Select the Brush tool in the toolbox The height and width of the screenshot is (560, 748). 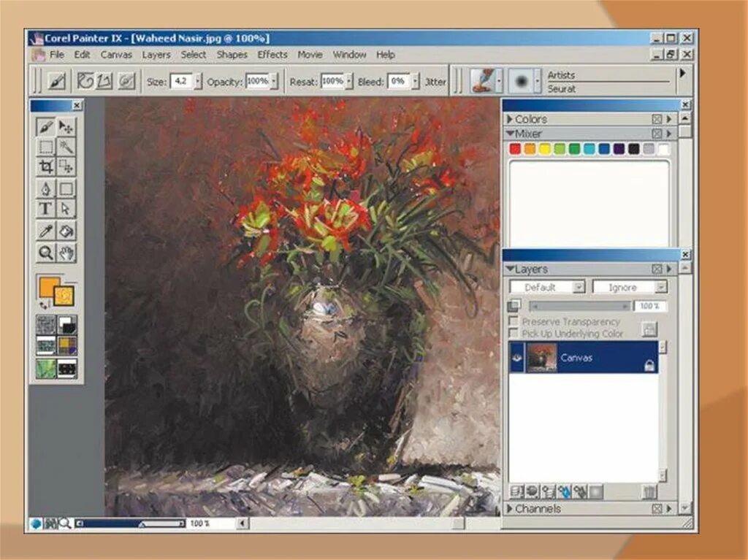tap(46, 127)
